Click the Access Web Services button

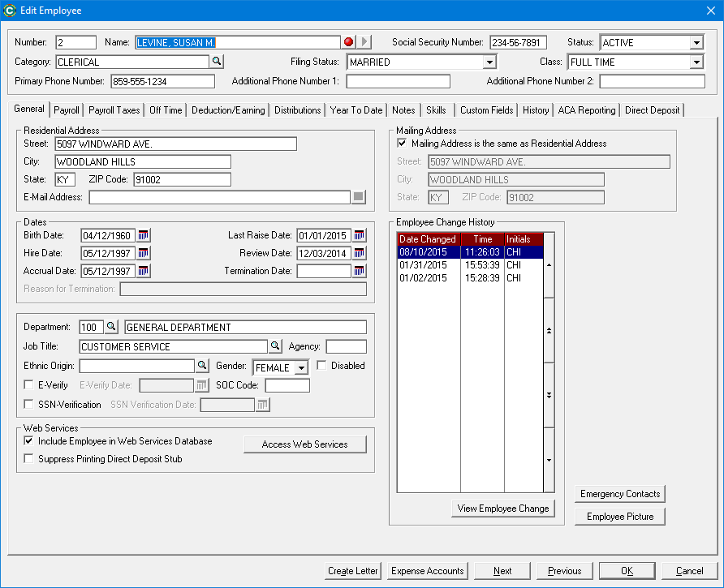click(x=304, y=444)
